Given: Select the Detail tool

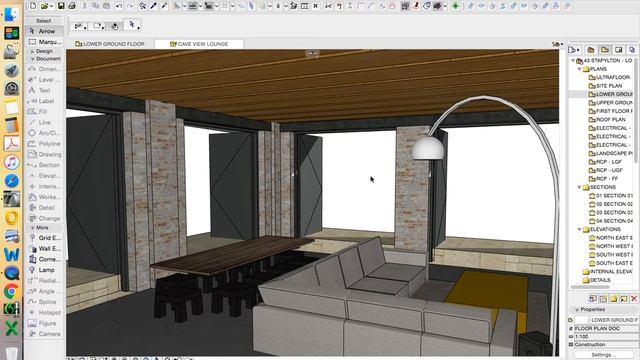Looking at the screenshot, I should pos(44,208).
